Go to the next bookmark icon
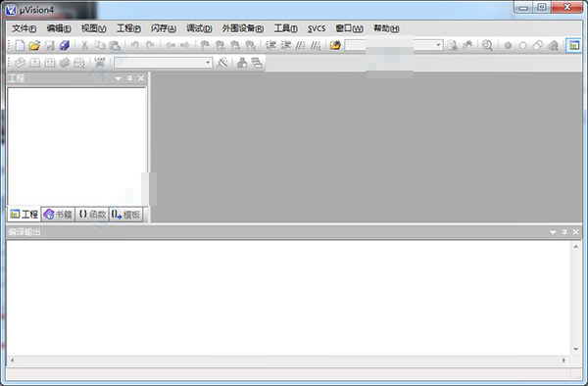Image resolution: width=588 pixels, height=386 pixels. tap(235, 45)
